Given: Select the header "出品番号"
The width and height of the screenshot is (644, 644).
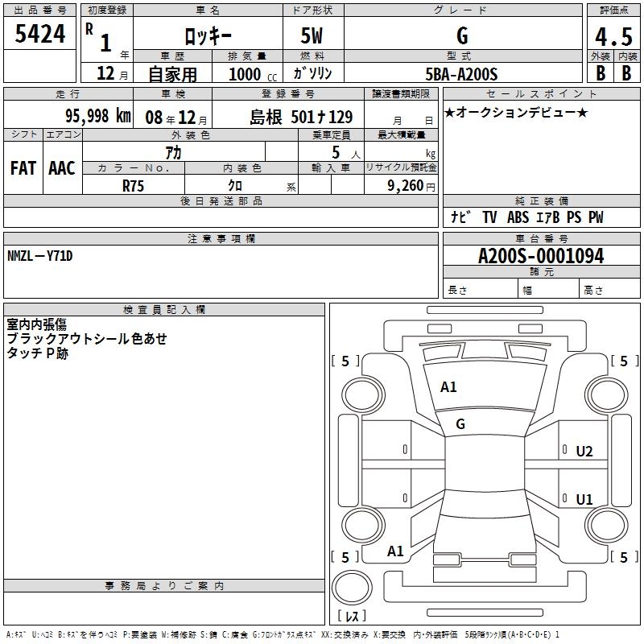Looking at the screenshot, I should [39, 10].
